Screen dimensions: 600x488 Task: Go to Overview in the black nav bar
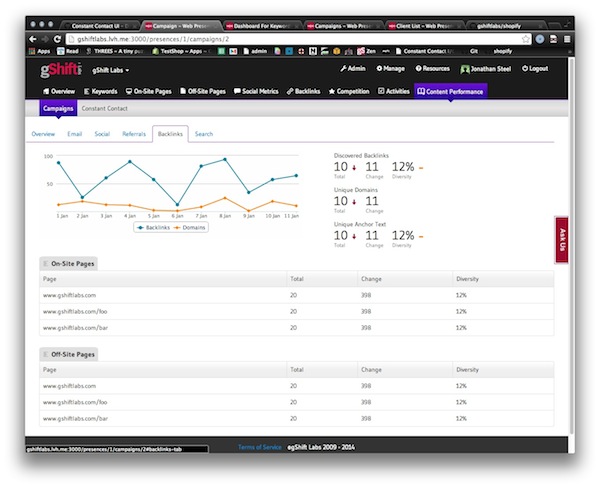59,91
